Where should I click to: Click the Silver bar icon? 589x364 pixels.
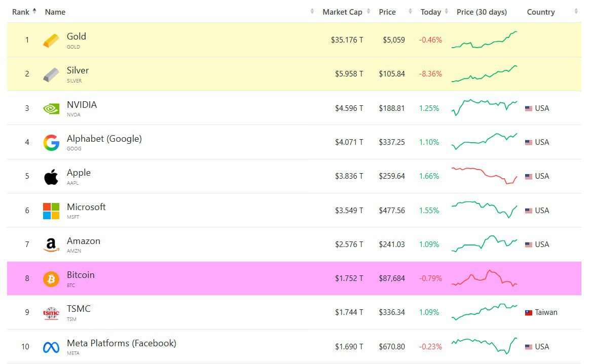pyautogui.click(x=51, y=74)
